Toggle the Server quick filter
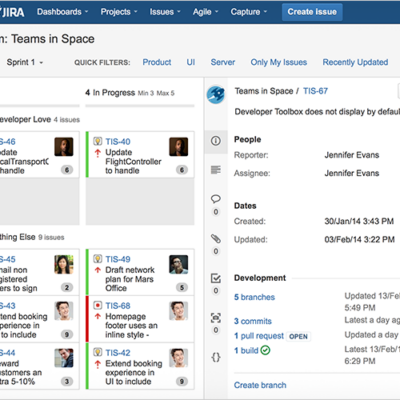Viewport: 400px width, 400px height. pos(223,62)
